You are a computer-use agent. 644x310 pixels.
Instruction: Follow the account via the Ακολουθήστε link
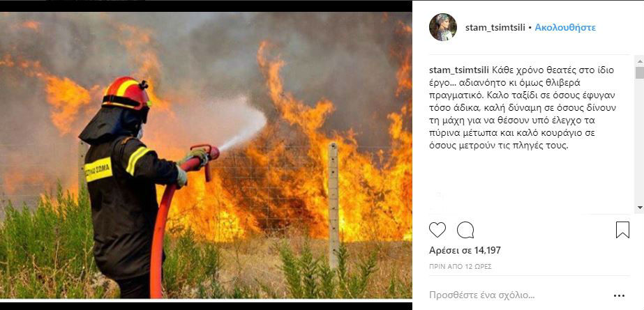pos(565,27)
